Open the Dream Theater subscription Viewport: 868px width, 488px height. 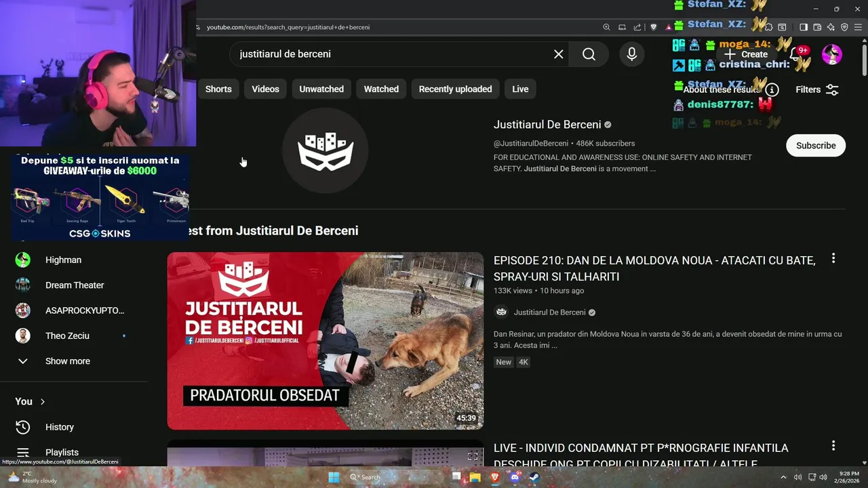(73, 285)
